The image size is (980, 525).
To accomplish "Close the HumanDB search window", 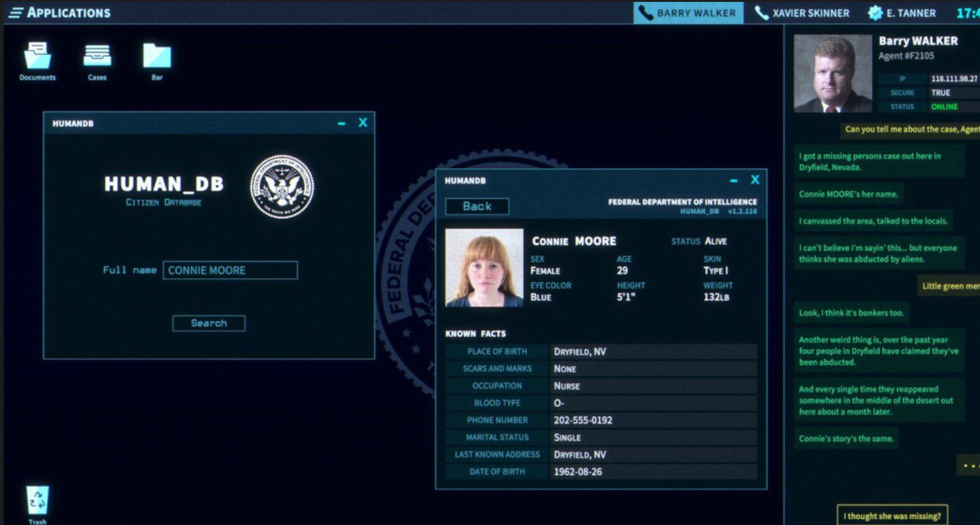I will pos(363,123).
